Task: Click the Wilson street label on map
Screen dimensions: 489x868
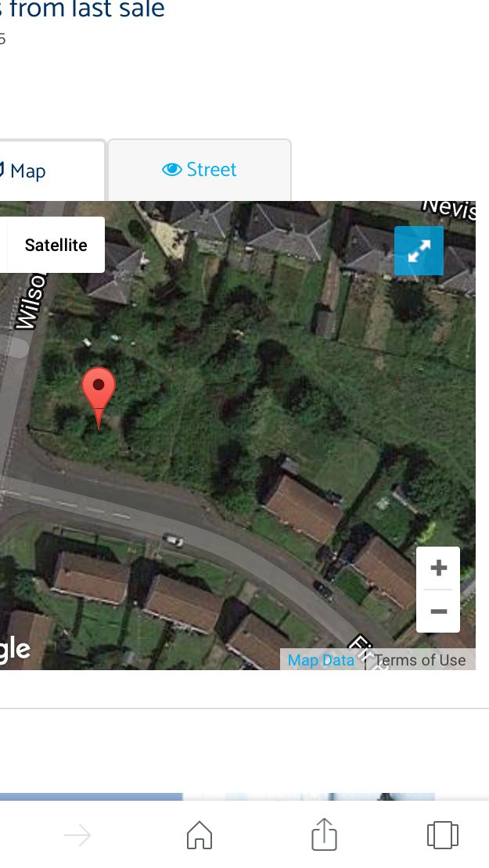Action: tap(30, 300)
